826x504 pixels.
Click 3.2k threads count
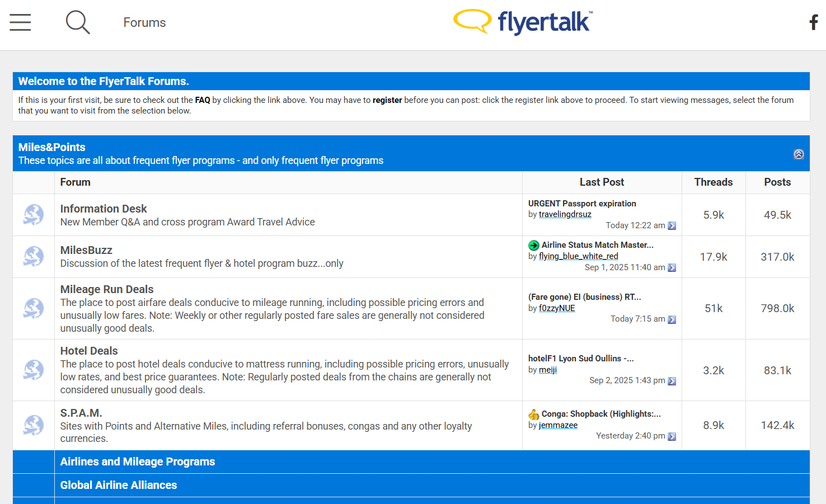coord(714,370)
